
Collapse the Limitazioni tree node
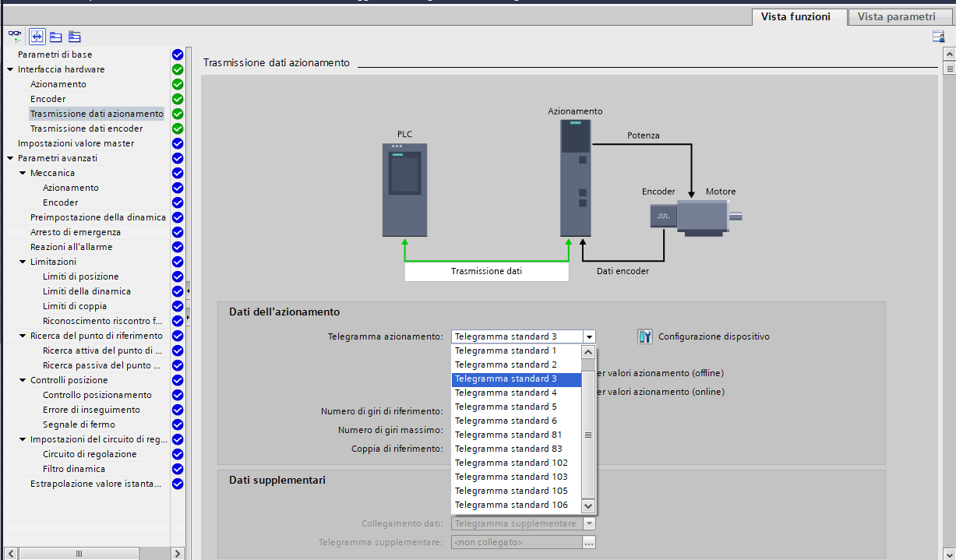[x=23, y=262]
